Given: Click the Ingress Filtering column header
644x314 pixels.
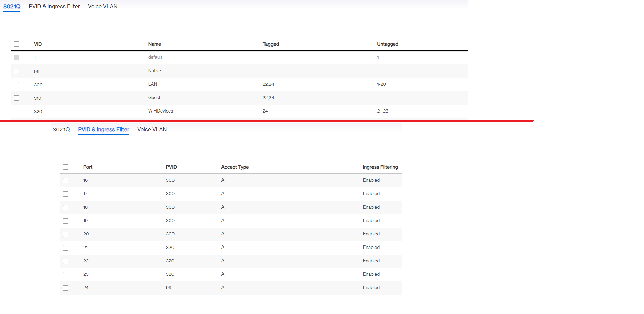Looking at the screenshot, I should coord(380,167).
